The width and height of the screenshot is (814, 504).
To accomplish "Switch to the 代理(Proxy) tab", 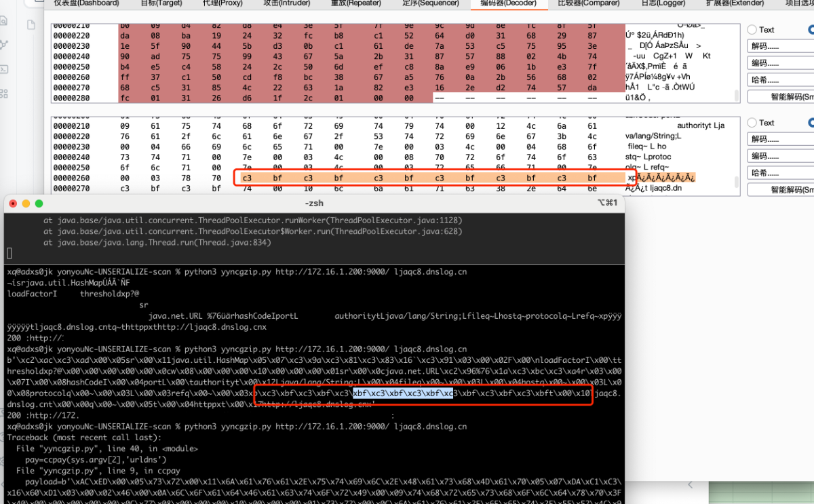I will [x=224, y=3].
